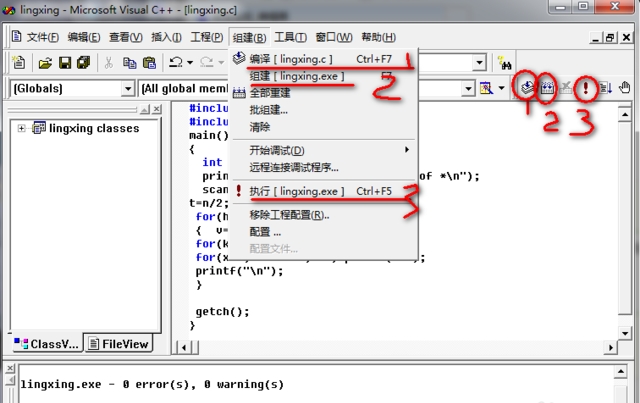Click the 0 error(s), 0 warning(s) output line
Screen dimensions: 640x403
[152, 384]
